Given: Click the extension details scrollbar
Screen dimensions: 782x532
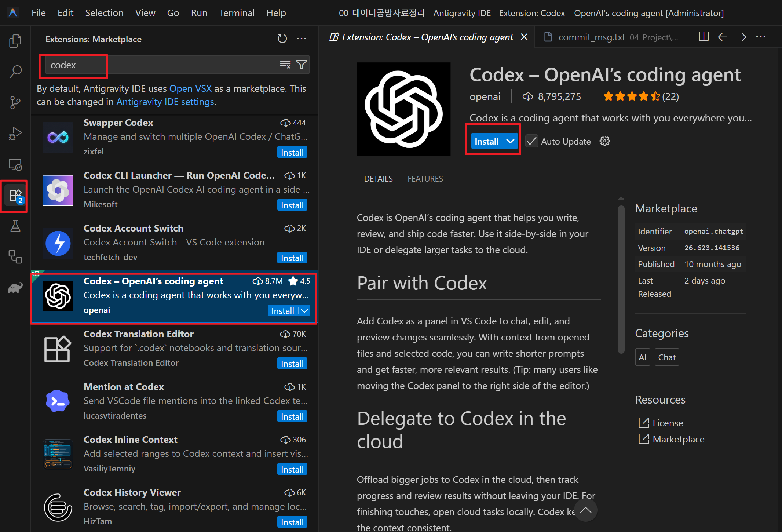Looking at the screenshot, I should [621, 280].
